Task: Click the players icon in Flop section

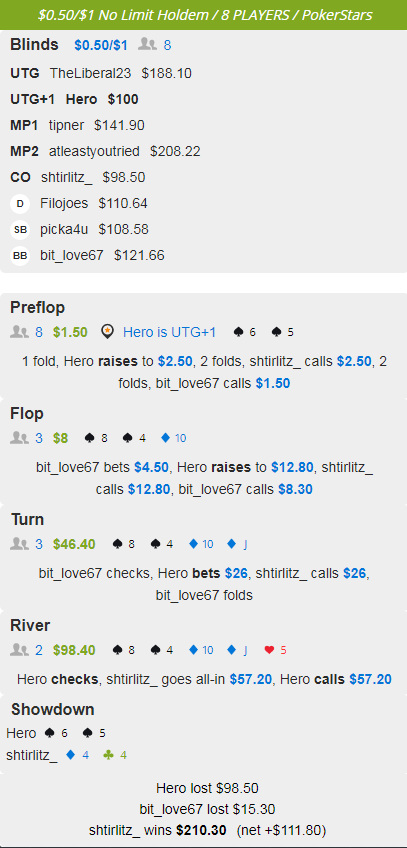Action: (19, 438)
